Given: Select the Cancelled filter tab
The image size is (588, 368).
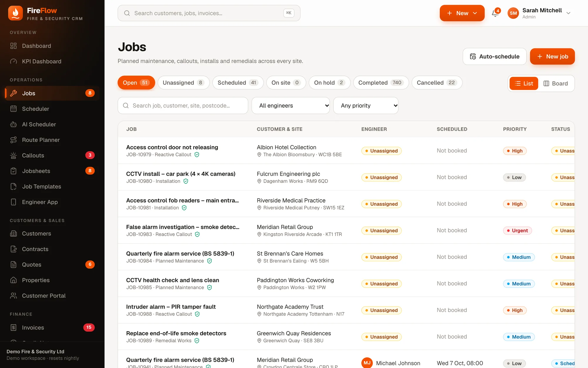Looking at the screenshot, I should pyautogui.click(x=437, y=83).
